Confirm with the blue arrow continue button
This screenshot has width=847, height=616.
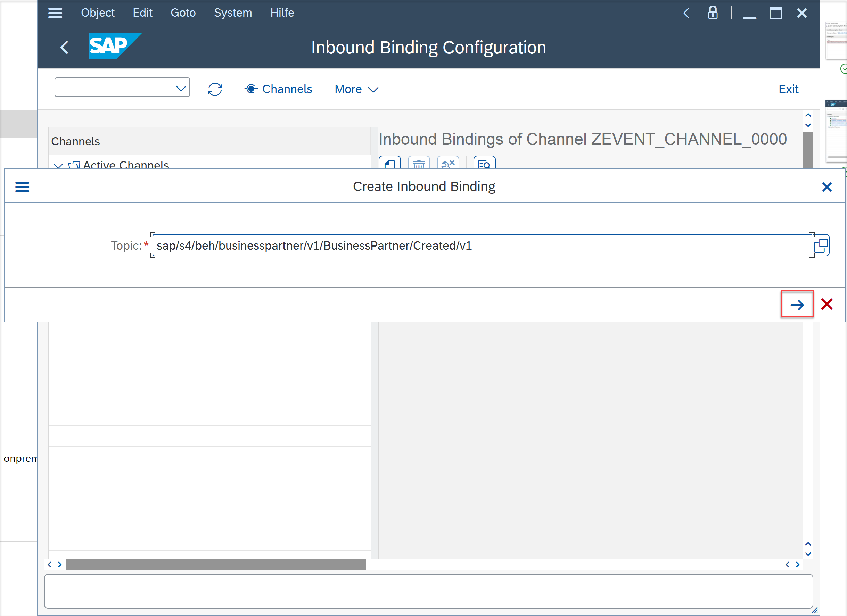click(x=797, y=304)
